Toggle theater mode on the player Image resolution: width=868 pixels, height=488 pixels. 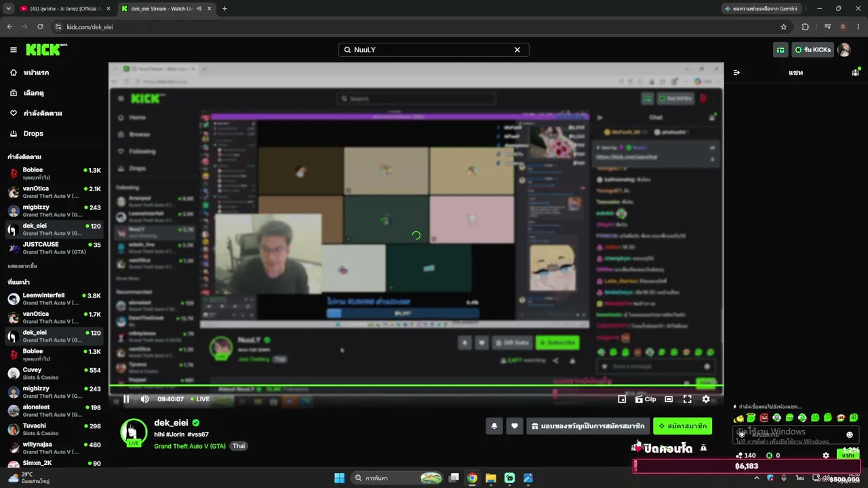click(669, 399)
